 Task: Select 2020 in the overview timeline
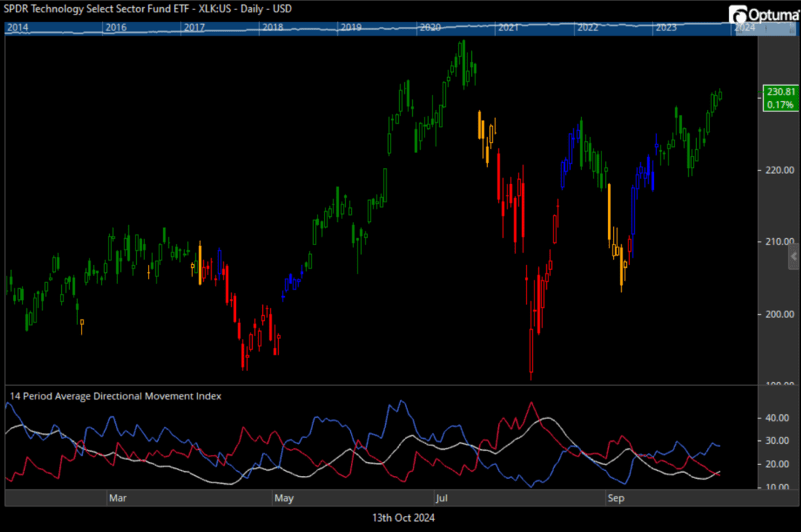click(430, 28)
